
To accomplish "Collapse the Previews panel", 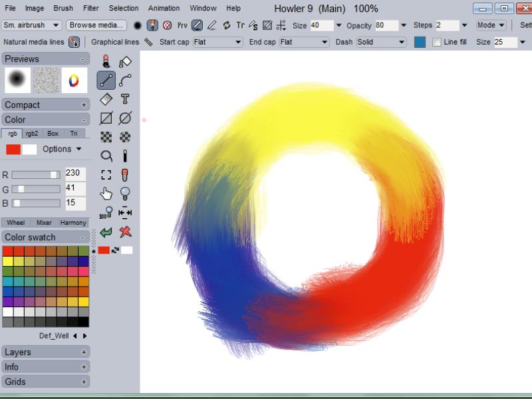I will pyautogui.click(x=82, y=59).
